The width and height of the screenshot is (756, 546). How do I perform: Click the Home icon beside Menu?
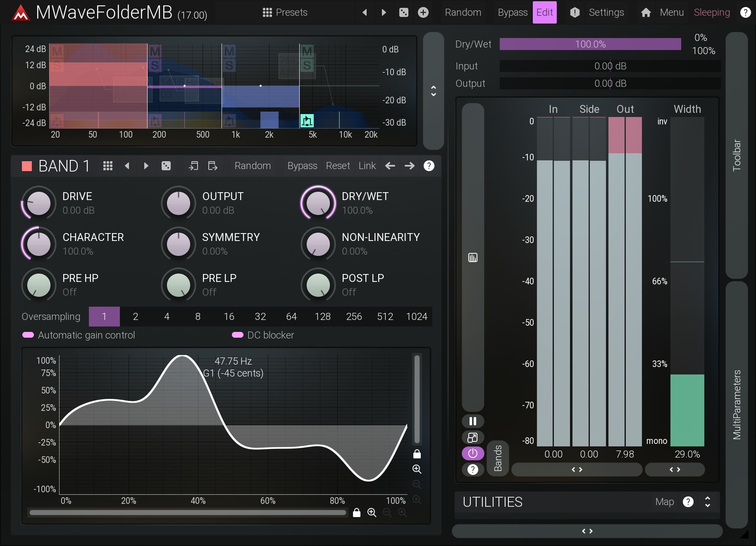click(x=646, y=12)
